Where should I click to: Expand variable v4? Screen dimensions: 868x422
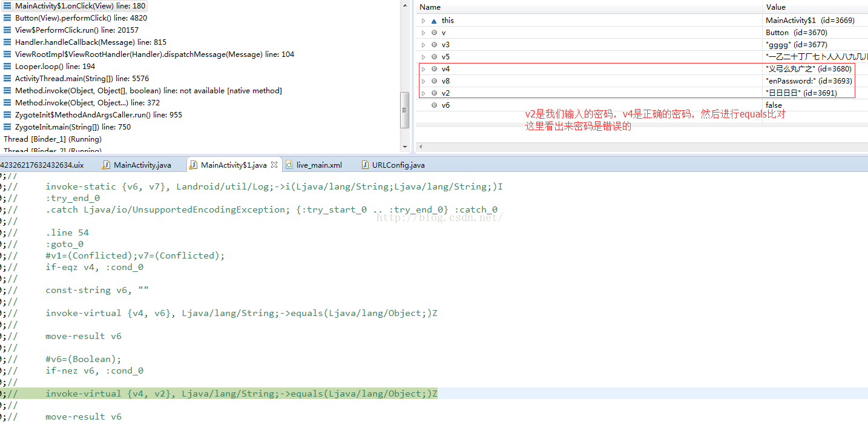click(x=424, y=69)
